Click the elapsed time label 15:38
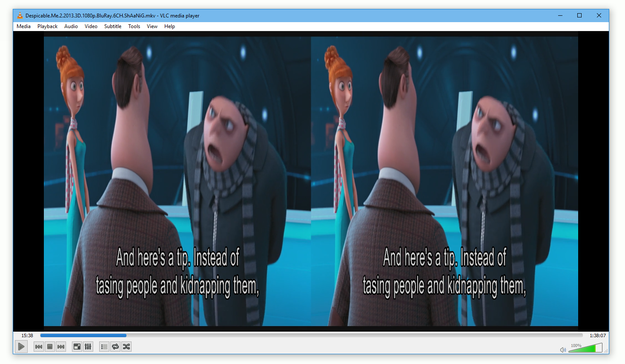 coord(27,335)
